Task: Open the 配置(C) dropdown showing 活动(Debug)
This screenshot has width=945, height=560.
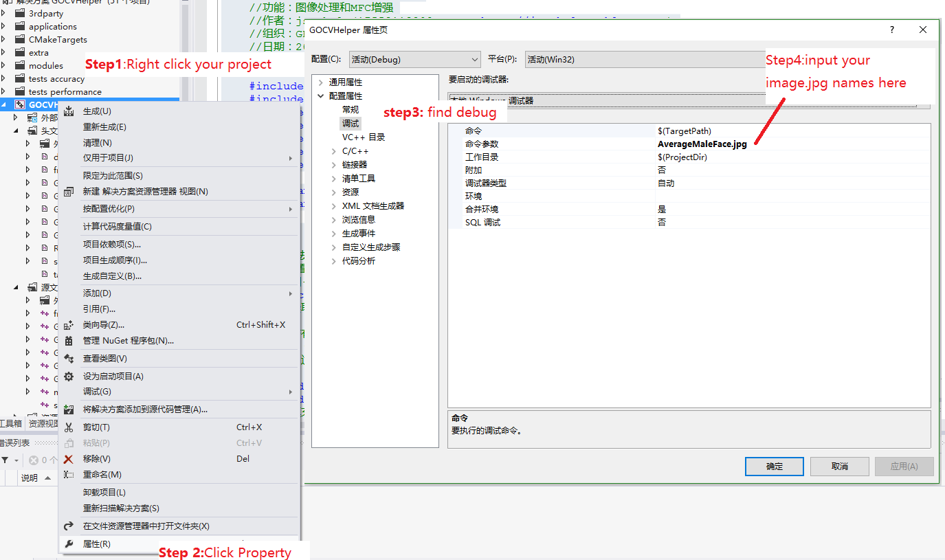Action: pyautogui.click(x=414, y=60)
